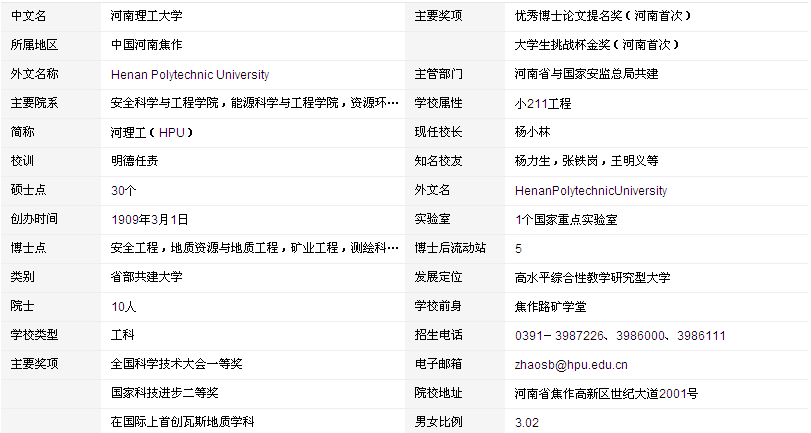Select the text 1个国家重点实验室

pos(566,219)
